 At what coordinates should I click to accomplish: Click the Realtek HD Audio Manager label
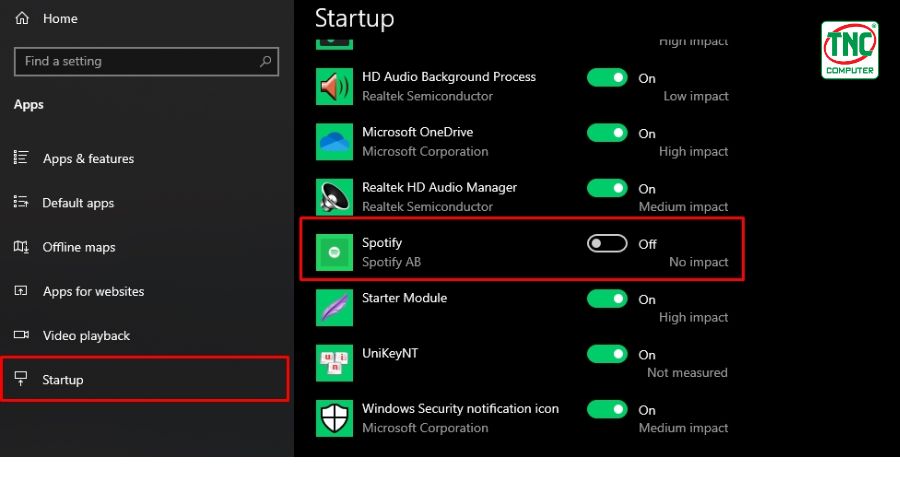(439, 187)
